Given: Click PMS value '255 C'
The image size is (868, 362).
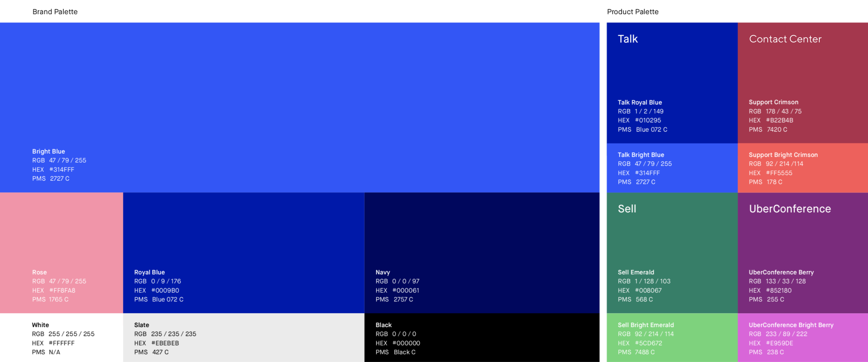Looking at the screenshot, I should tap(776, 300).
